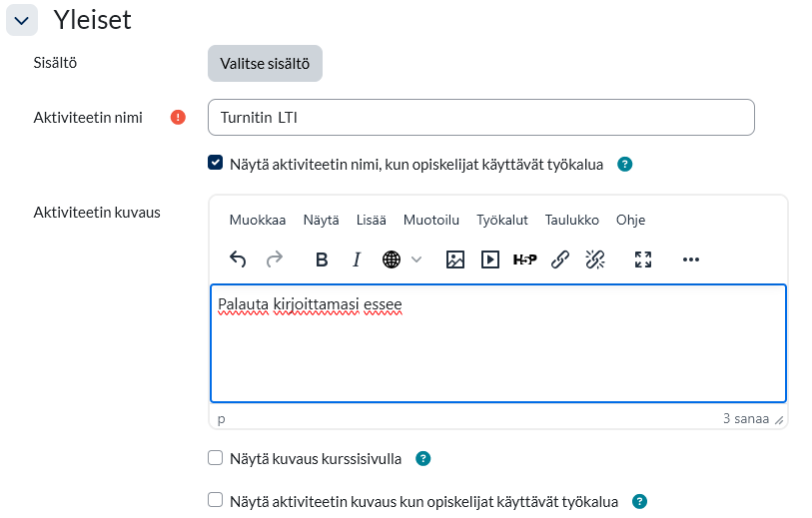The width and height of the screenshot is (812, 518).
Task: Open the Lisää menu
Action: click(x=371, y=221)
